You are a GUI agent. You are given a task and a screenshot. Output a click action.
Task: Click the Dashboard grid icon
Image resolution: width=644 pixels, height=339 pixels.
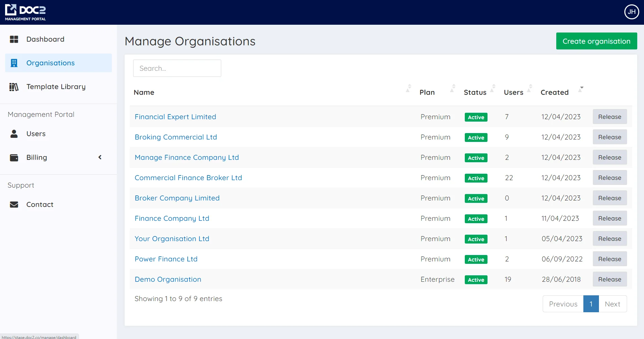pyautogui.click(x=14, y=39)
